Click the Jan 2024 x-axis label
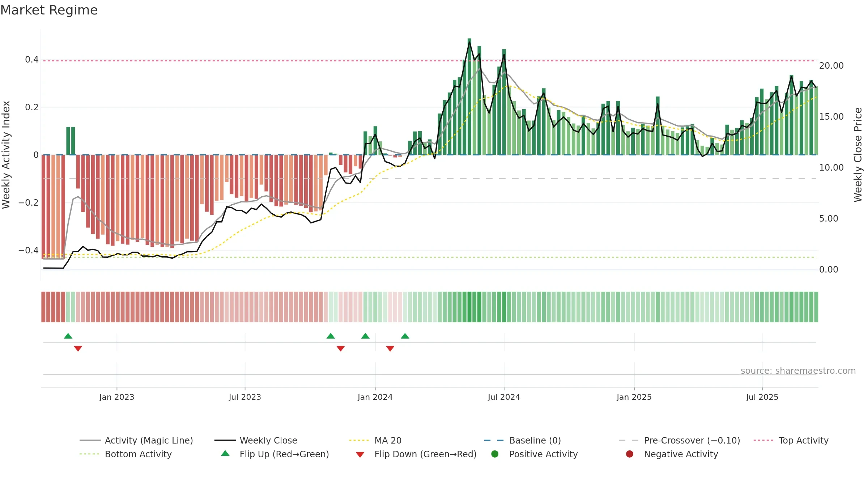Image resolution: width=868 pixels, height=488 pixels. (375, 397)
